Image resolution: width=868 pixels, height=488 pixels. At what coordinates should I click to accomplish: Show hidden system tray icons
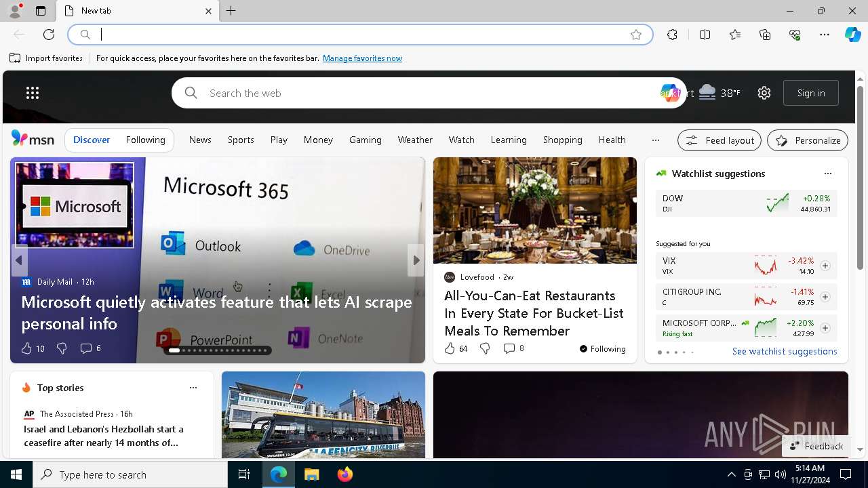731,474
